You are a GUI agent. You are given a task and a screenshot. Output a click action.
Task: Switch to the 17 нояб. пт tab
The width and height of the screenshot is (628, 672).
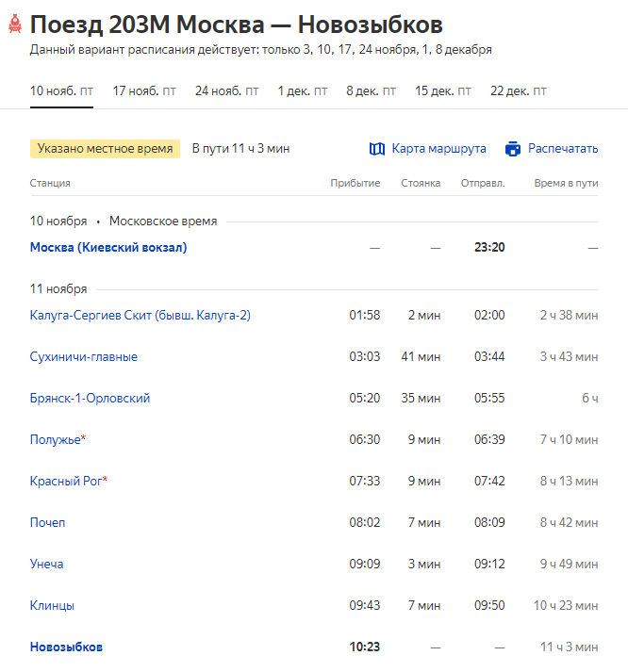[x=144, y=90]
